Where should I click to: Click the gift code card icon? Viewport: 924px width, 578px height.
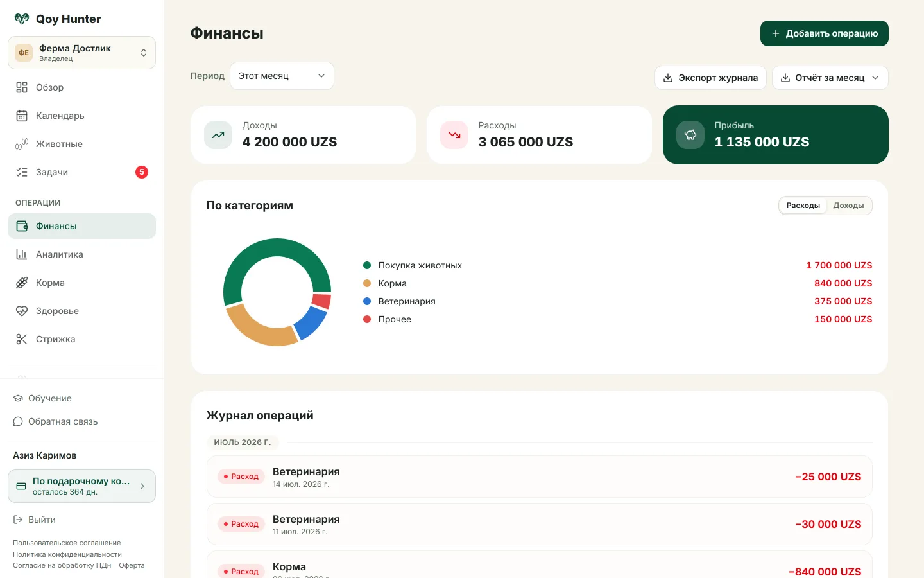point(21,486)
